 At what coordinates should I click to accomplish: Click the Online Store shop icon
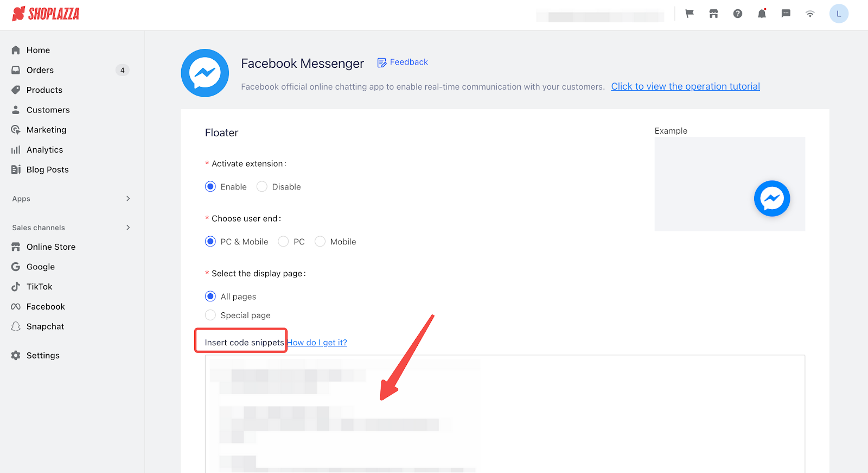click(x=16, y=247)
